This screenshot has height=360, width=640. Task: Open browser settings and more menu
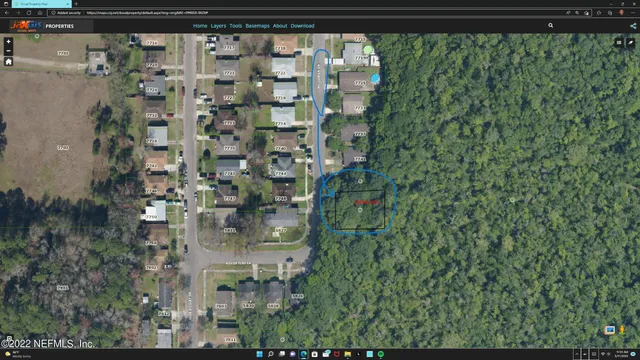pyautogui.click(x=633, y=13)
